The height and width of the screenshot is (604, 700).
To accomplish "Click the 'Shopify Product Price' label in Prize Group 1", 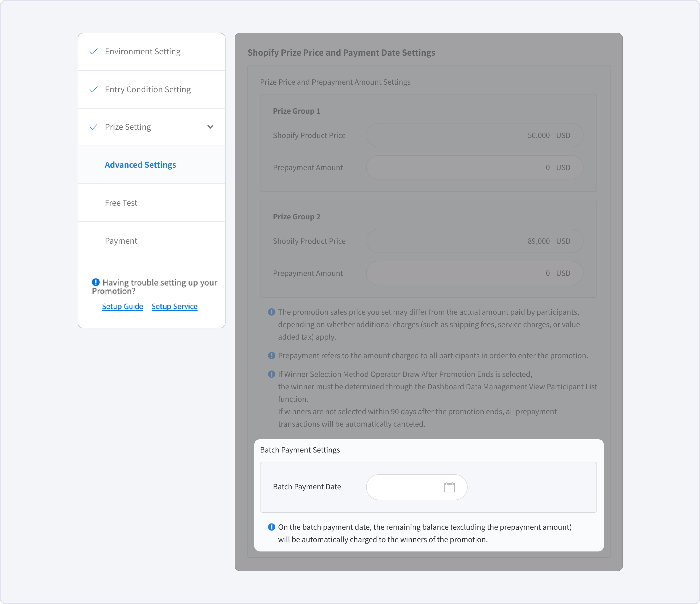I will [x=309, y=135].
